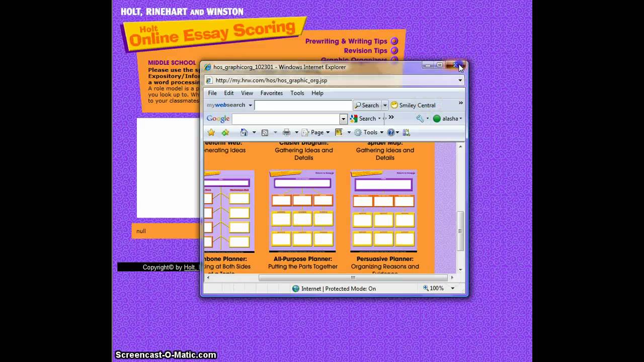Open the All-Purpose Planner thumbnail

[302, 211]
